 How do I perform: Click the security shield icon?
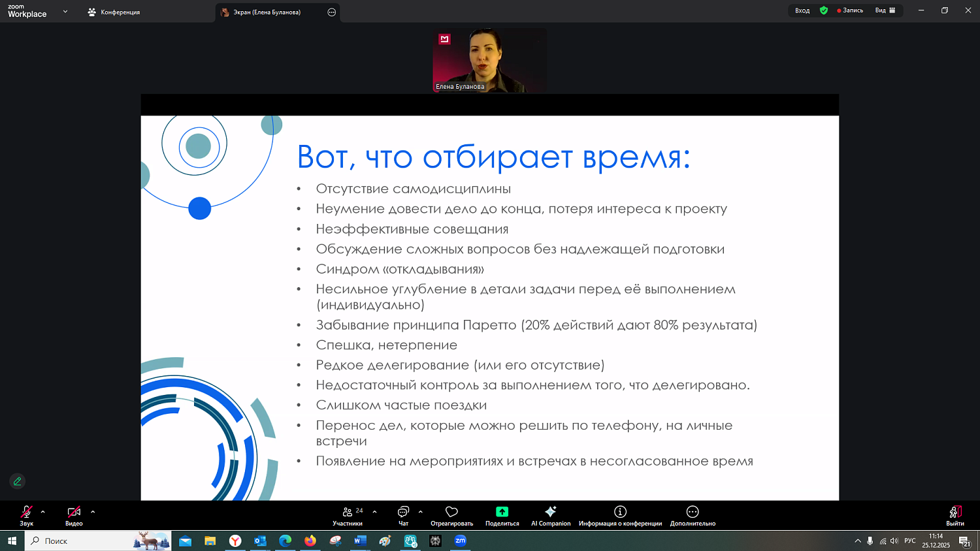(x=824, y=10)
